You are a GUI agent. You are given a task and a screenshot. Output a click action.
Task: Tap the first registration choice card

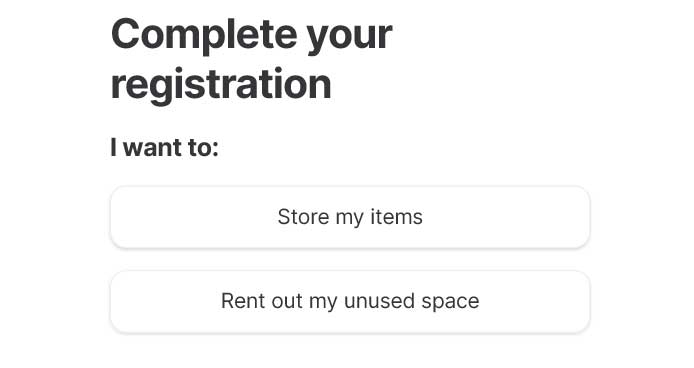point(350,217)
